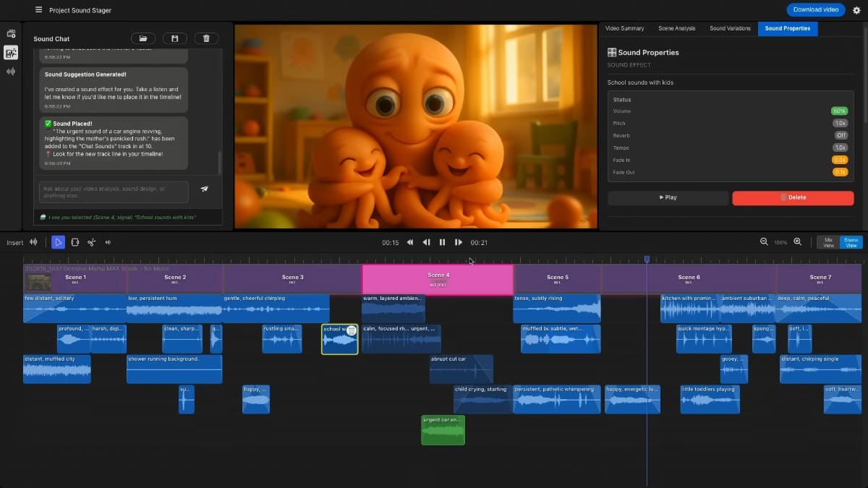This screenshot has height=488, width=868.
Task: Select the green 'urgent car en...' clip
Action: pos(443,429)
